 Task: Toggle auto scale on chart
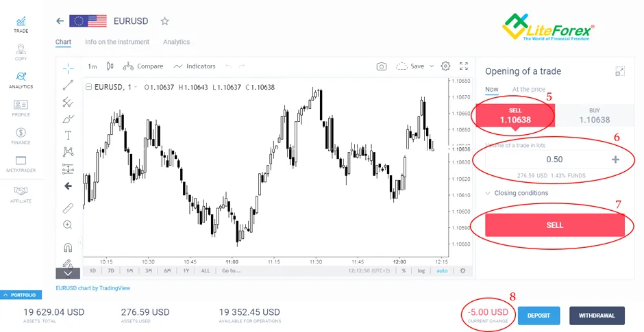pos(442,271)
